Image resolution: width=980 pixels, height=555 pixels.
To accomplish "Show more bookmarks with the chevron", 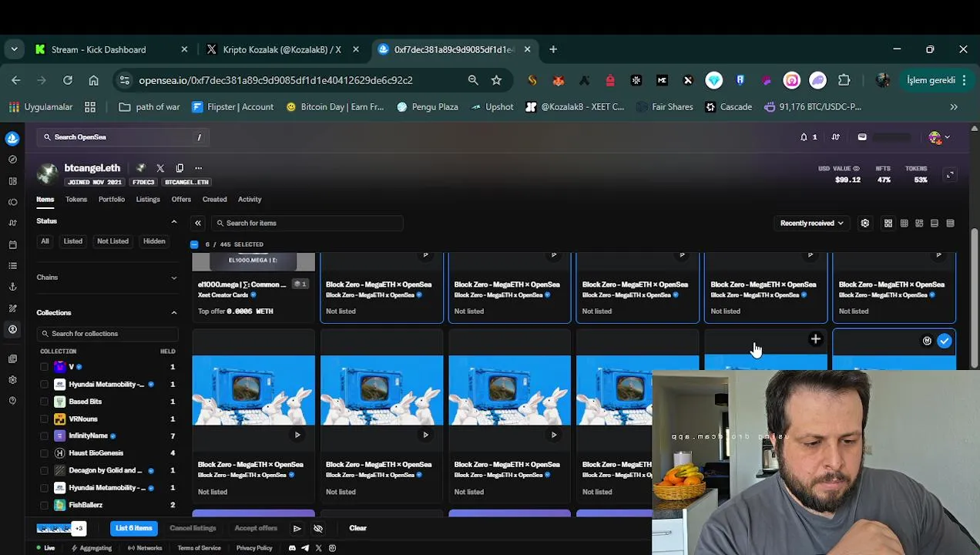I will click(954, 107).
